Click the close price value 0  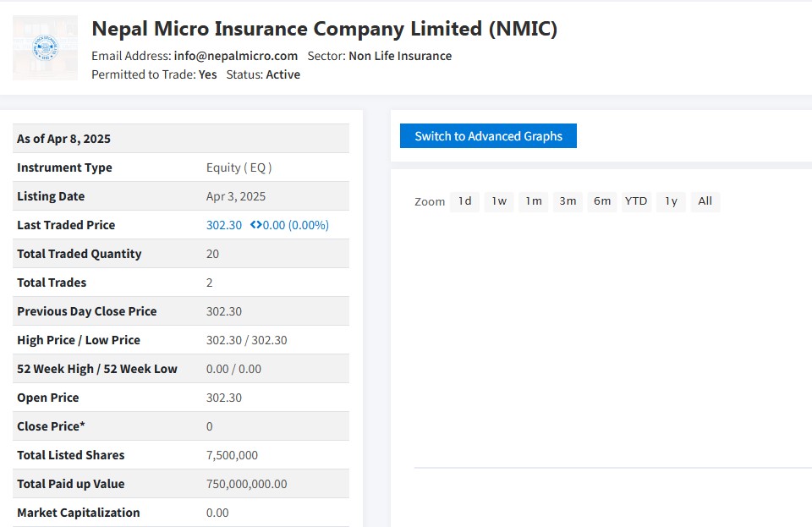209,426
